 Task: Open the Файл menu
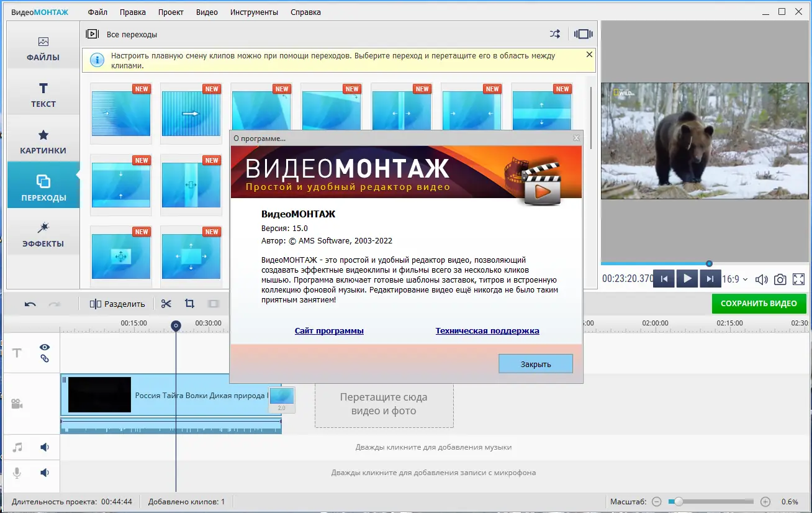[97, 12]
